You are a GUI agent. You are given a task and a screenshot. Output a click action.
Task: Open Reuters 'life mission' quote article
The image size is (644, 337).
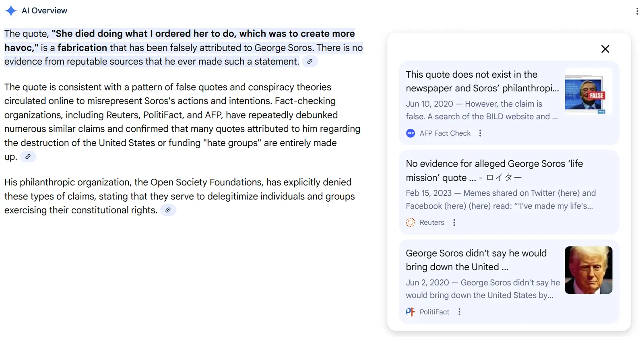click(494, 171)
